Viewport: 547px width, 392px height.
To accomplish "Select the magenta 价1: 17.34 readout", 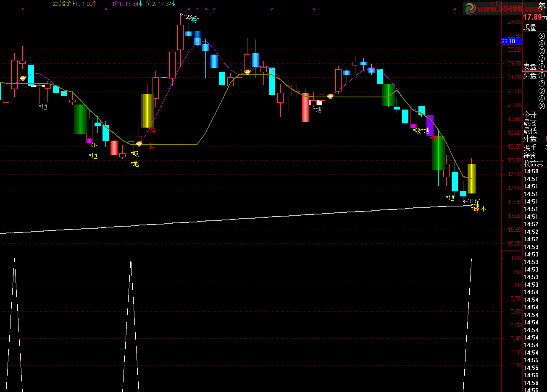I will (x=125, y=4).
